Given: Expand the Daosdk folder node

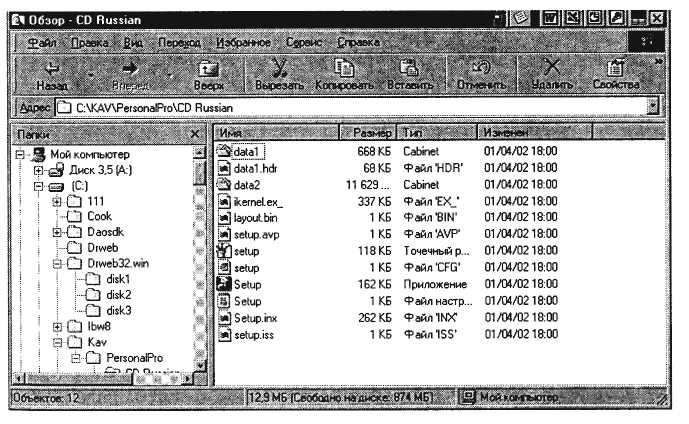Looking at the screenshot, I should 57,232.
